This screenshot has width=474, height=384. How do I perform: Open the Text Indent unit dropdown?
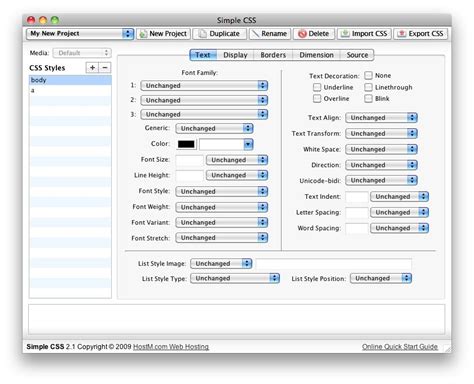tap(399, 197)
